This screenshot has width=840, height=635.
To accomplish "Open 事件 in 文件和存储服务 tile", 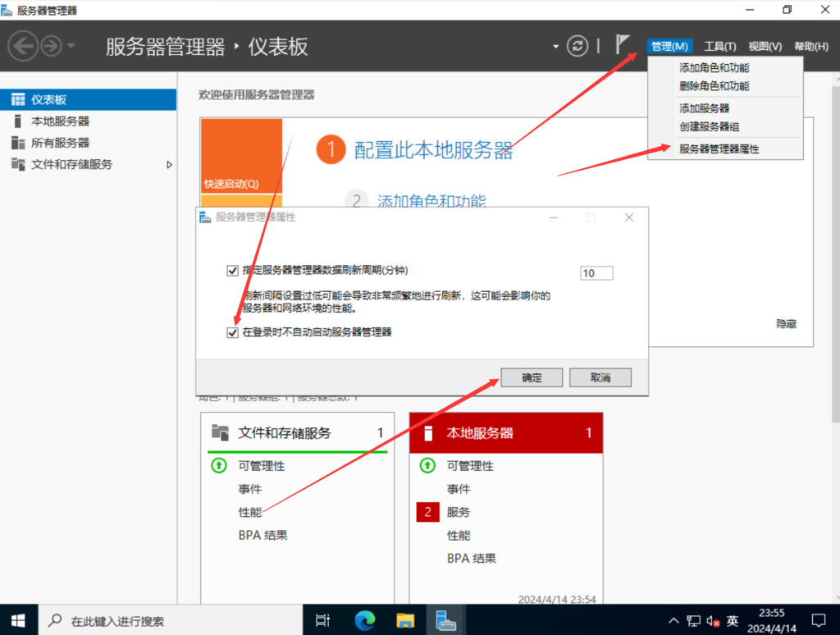I will pos(250,489).
